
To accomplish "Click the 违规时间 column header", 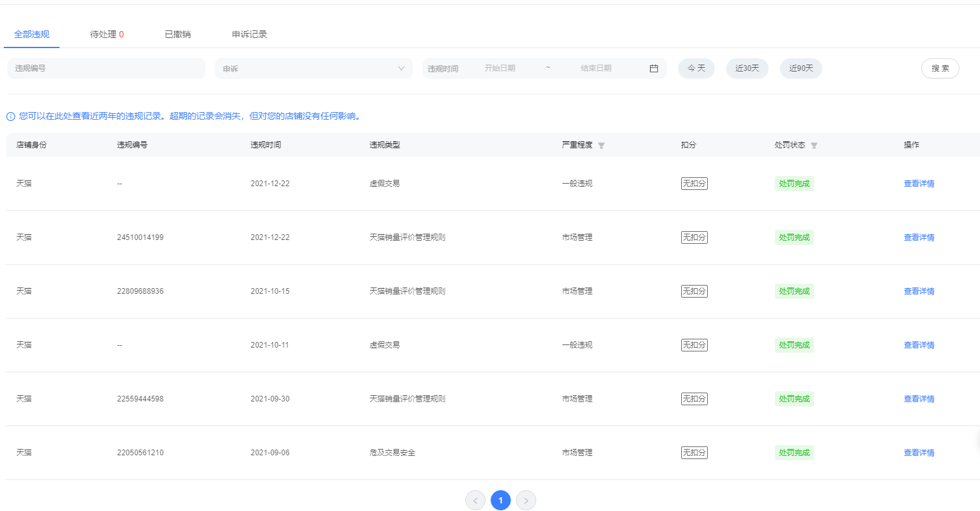I will tap(266, 145).
